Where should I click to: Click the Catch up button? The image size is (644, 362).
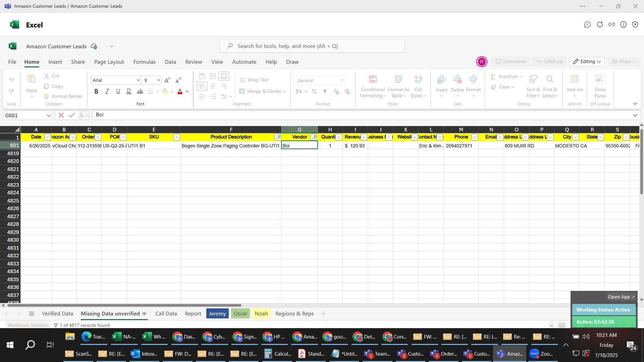click(549, 62)
